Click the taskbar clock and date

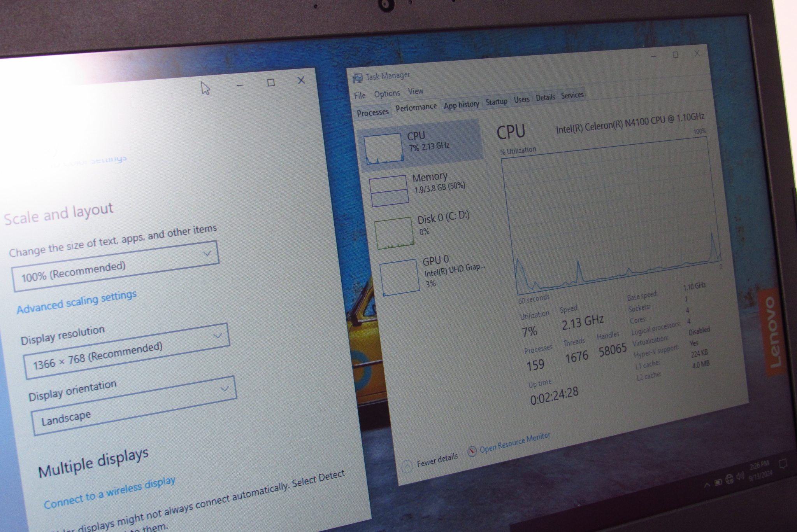point(760,471)
